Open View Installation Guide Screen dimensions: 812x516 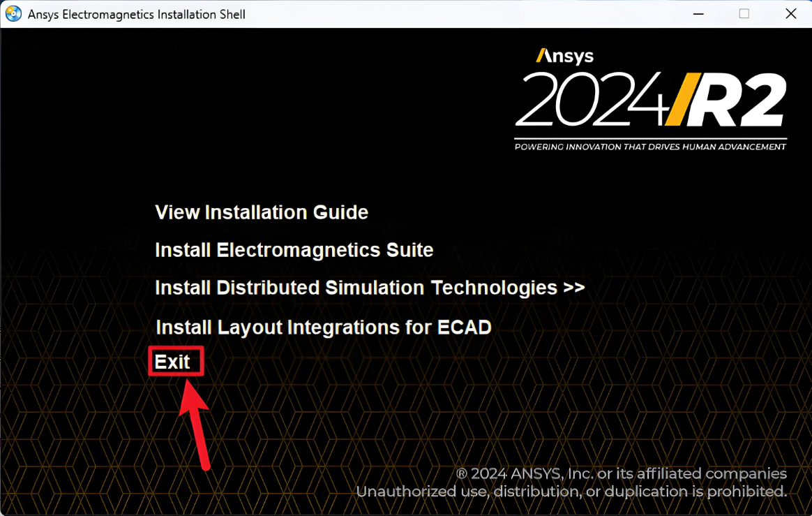coord(262,212)
